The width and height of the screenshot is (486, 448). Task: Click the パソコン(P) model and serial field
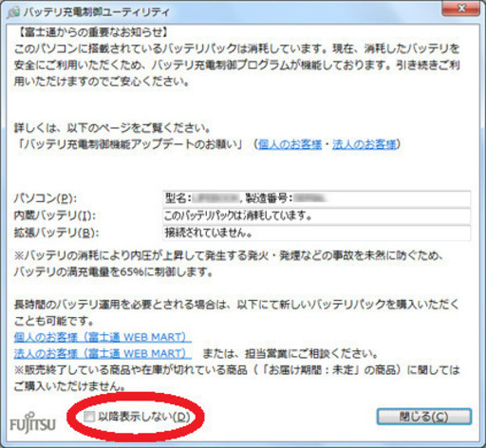pos(317,198)
